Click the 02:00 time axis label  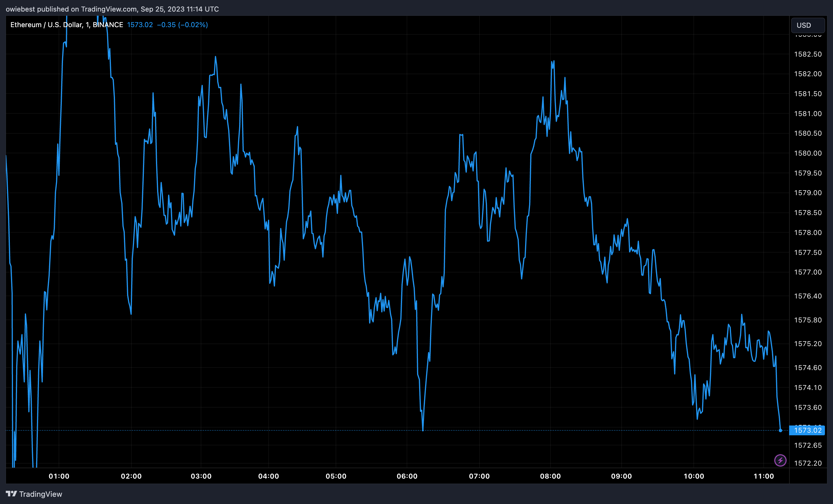(x=131, y=476)
